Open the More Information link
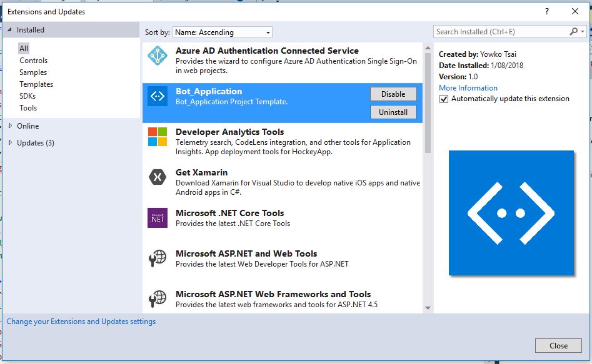The height and width of the screenshot is (364, 592). pos(468,88)
